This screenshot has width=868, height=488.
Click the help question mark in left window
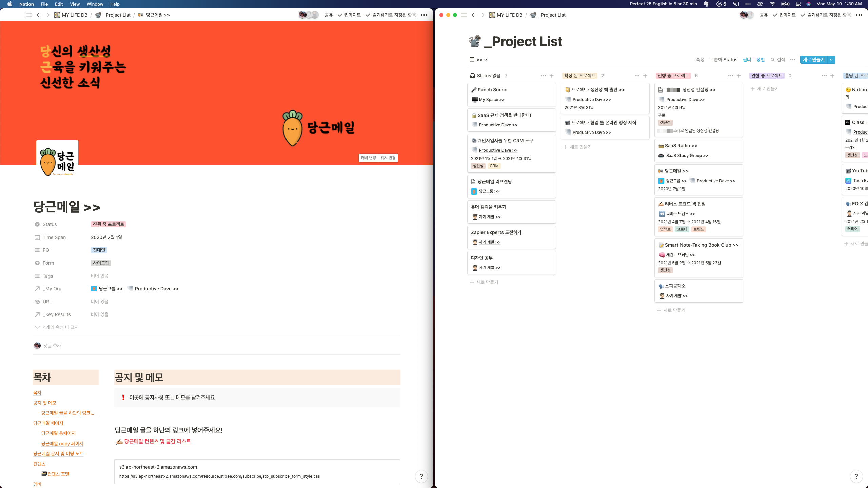421,476
